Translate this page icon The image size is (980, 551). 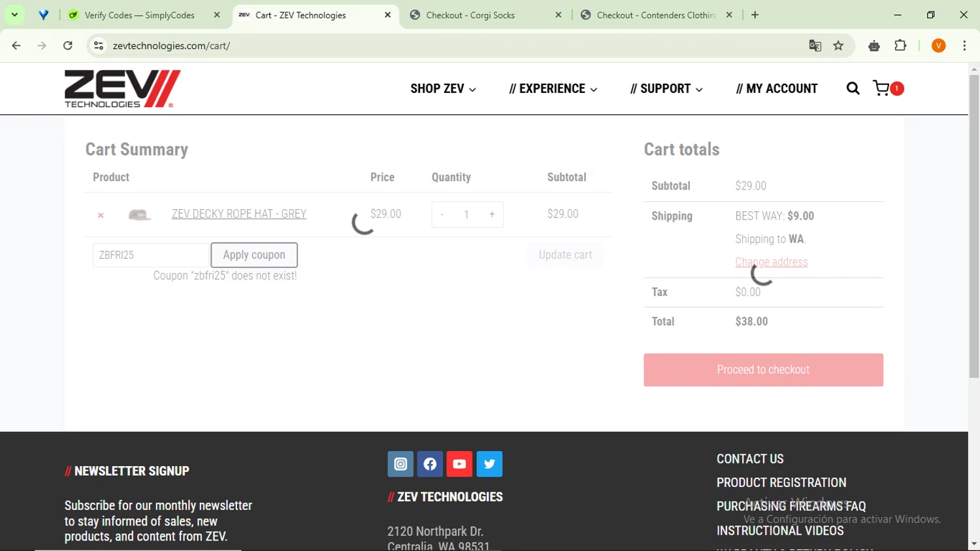coord(815,46)
